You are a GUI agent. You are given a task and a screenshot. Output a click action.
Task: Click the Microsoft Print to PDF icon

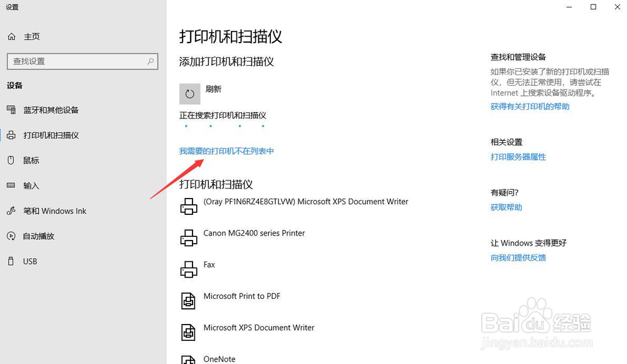188,301
